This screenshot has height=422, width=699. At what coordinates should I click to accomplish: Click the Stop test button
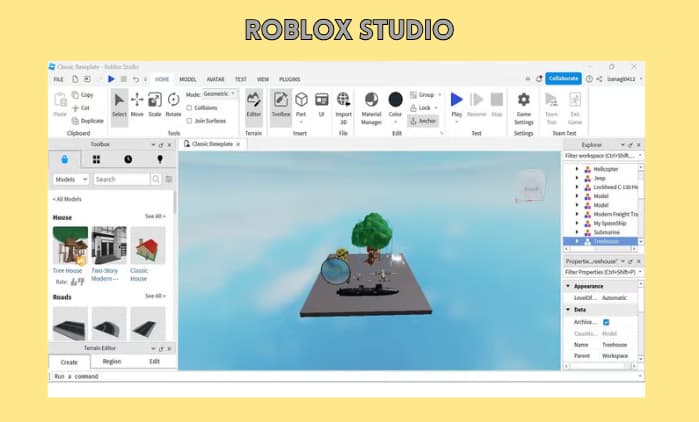click(497, 105)
